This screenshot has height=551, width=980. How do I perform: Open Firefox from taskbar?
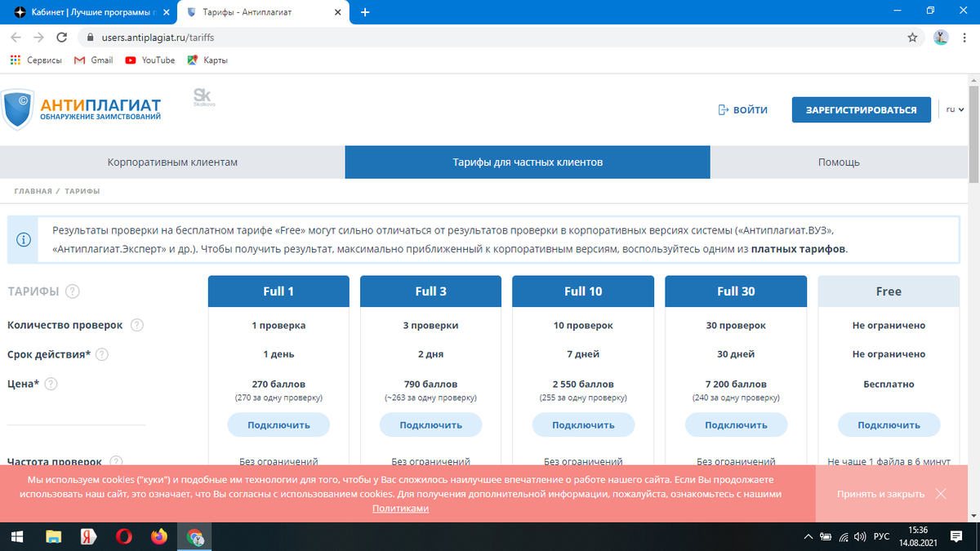point(159,536)
